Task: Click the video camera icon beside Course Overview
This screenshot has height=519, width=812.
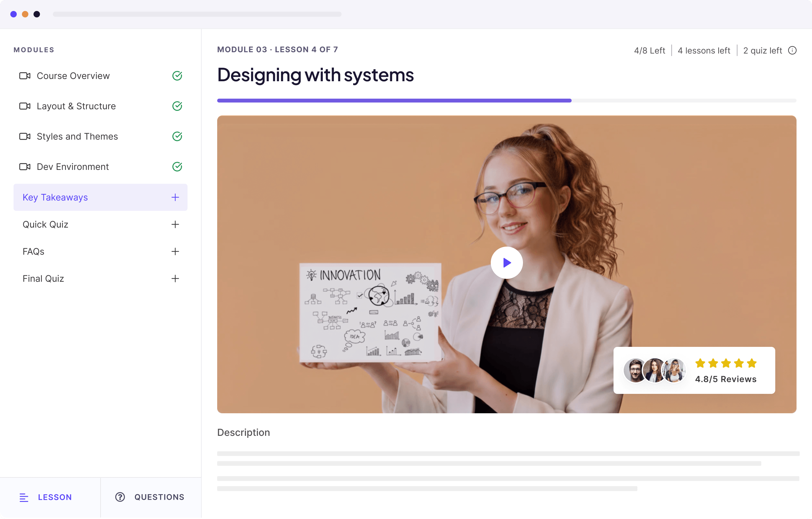Action: (24, 76)
